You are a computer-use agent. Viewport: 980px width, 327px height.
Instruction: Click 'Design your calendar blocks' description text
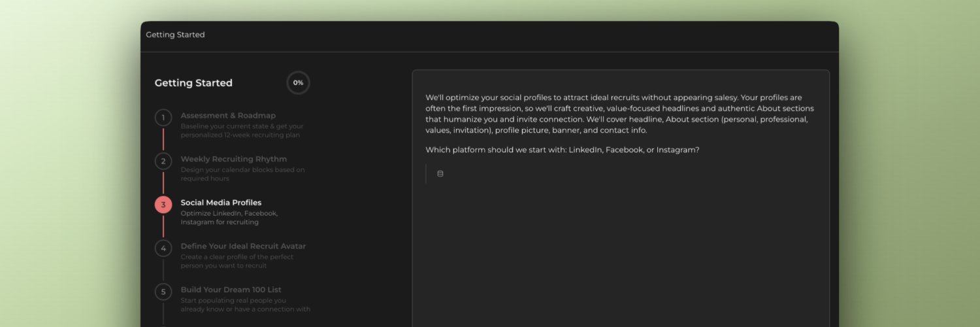[x=243, y=174]
